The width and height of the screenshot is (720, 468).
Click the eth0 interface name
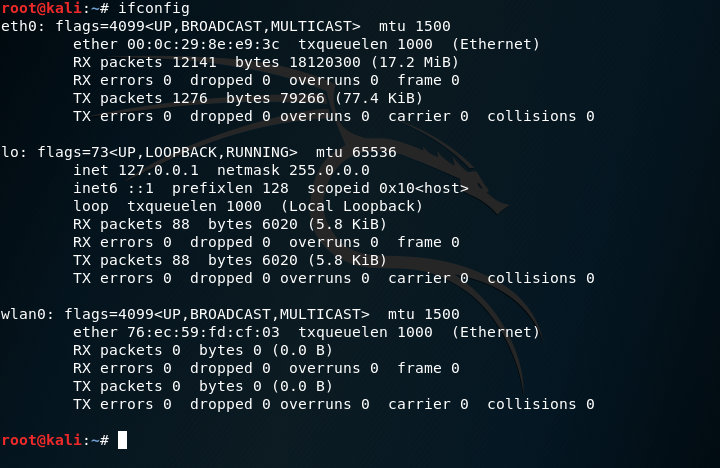(x=16, y=26)
